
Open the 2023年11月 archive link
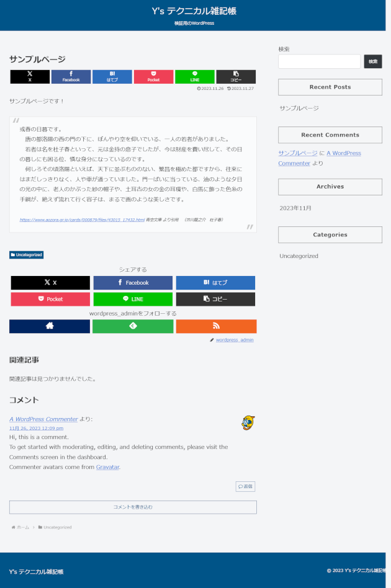tap(295, 208)
